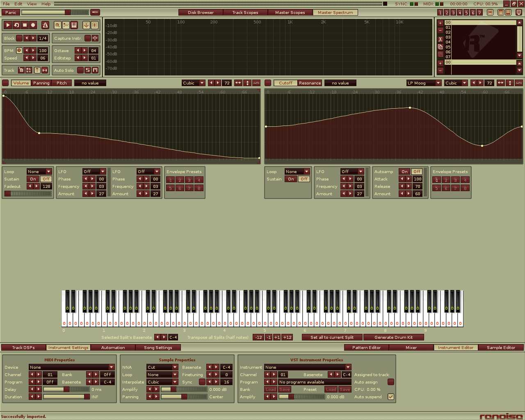Click Set all to current Split

click(332, 337)
